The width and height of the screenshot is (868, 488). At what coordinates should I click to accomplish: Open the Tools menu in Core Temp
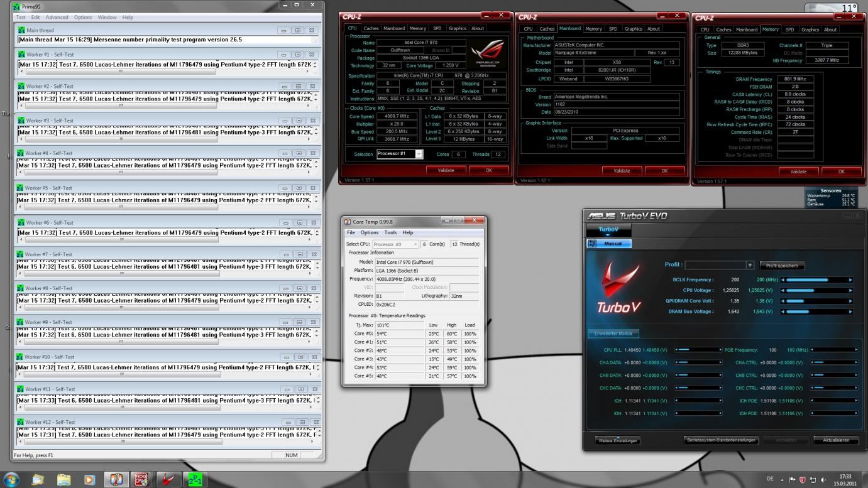pyautogui.click(x=390, y=232)
